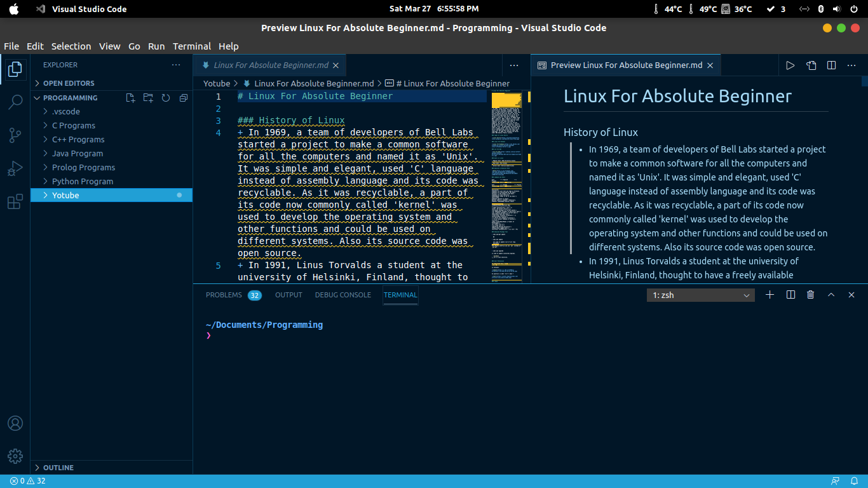The width and height of the screenshot is (868, 488).
Task: Open the Edit menu
Action: [35, 46]
